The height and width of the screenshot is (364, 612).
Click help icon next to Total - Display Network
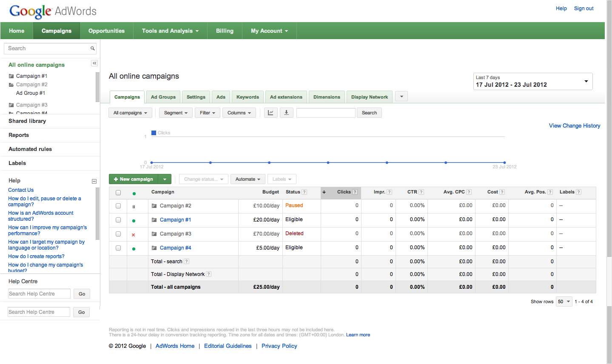[x=208, y=274]
